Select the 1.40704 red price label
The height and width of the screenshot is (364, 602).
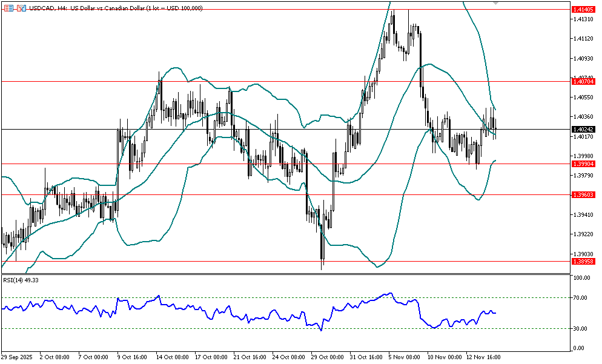point(584,81)
